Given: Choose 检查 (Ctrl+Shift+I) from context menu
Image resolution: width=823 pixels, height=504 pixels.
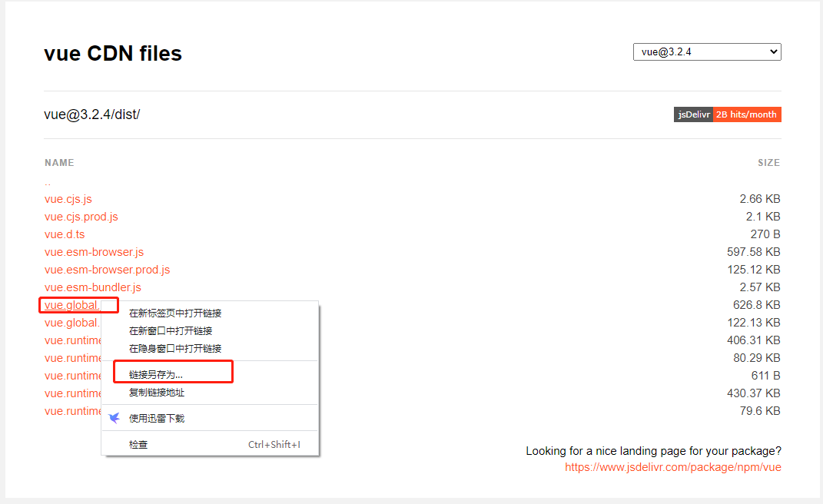Looking at the screenshot, I should pyautogui.click(x=210, y=445).
